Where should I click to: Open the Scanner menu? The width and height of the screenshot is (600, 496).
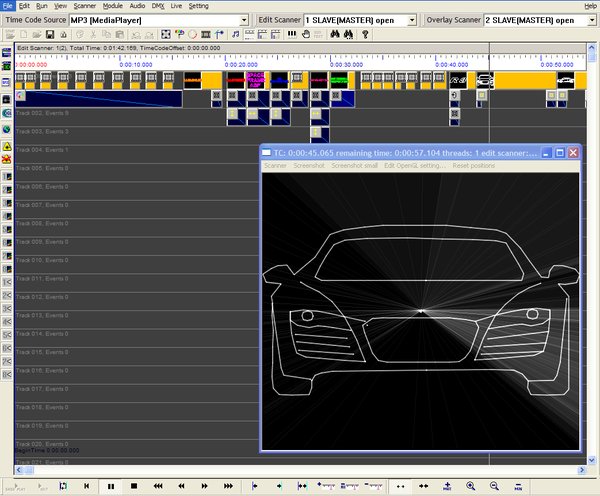click(x=85, y=6)
